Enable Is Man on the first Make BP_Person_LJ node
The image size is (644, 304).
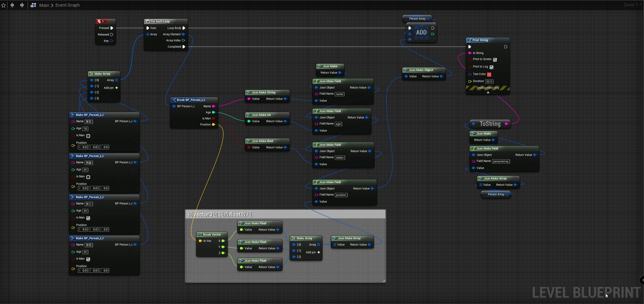click(x=88, y=136)
